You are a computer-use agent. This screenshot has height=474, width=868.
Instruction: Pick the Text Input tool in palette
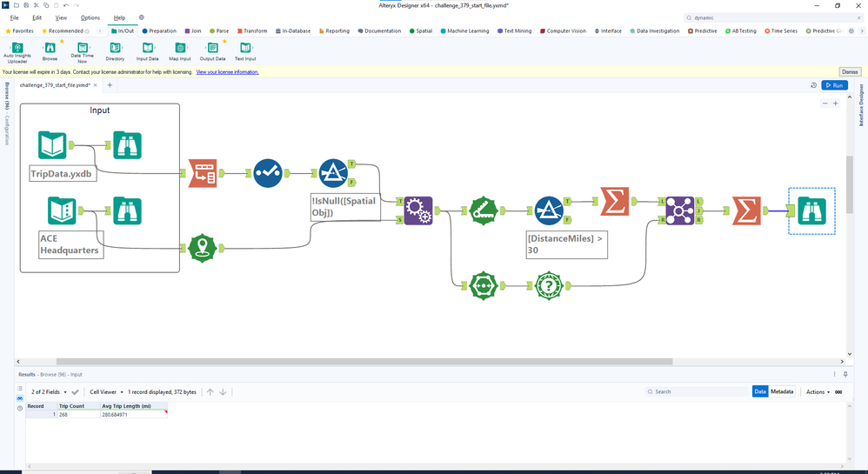245,51
